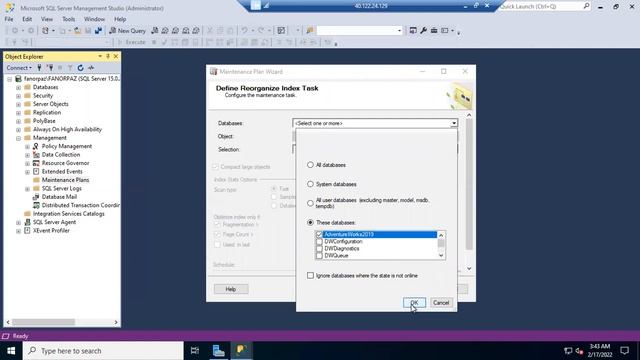Click the Undo icon in main toolbar
640x360 pixels.
[244, 31]
